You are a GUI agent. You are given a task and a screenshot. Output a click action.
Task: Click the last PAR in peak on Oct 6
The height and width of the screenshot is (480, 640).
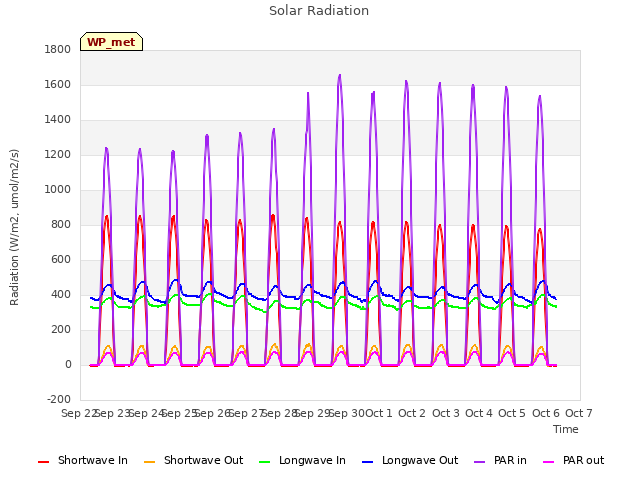540,96
